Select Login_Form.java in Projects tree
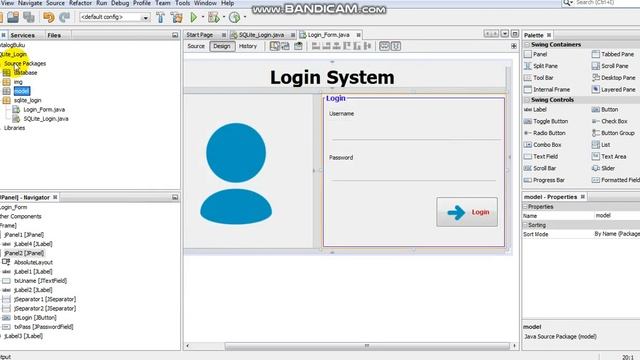The height and width of the screenshot is (360, 640). click(x=44, y=109)
